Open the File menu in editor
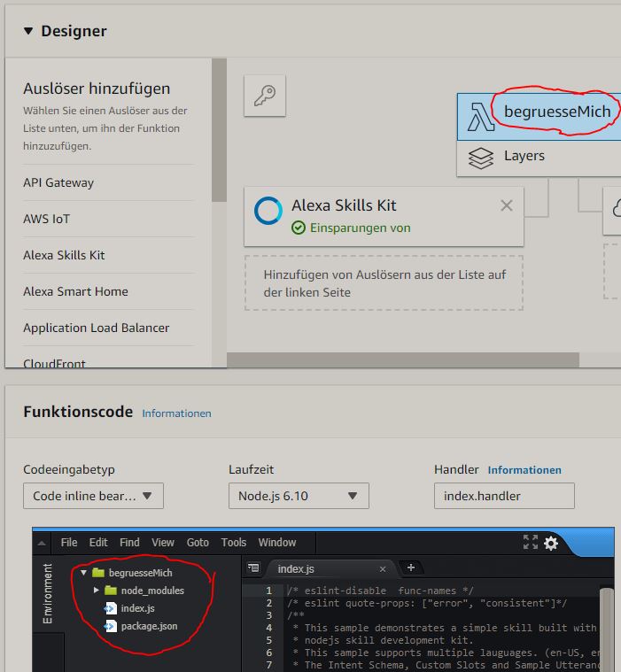Viewport: 621px width, 672px height. 68,543
